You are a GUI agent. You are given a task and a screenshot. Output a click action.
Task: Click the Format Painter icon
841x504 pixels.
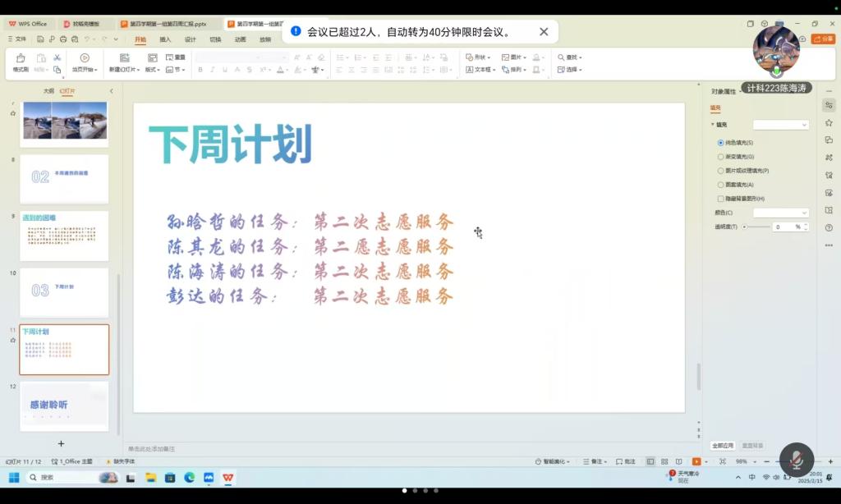tap(20, 62)
